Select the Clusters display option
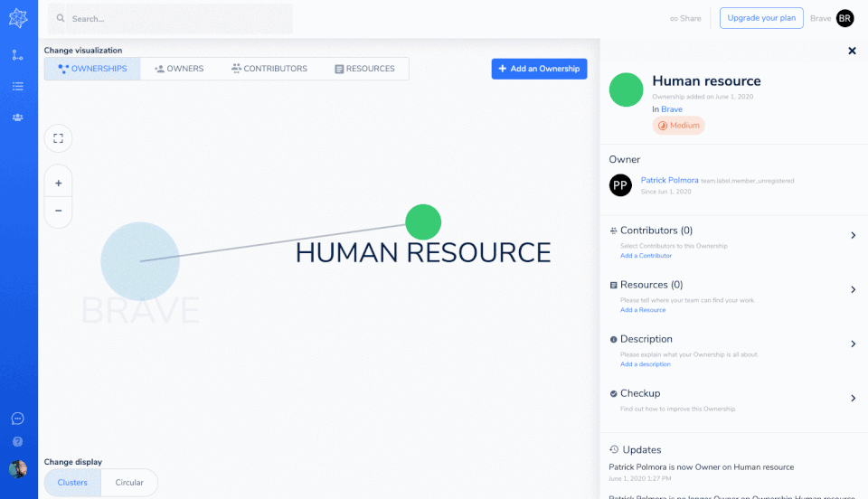Viewport: 868px width, 499px height. tap(72, 483)
